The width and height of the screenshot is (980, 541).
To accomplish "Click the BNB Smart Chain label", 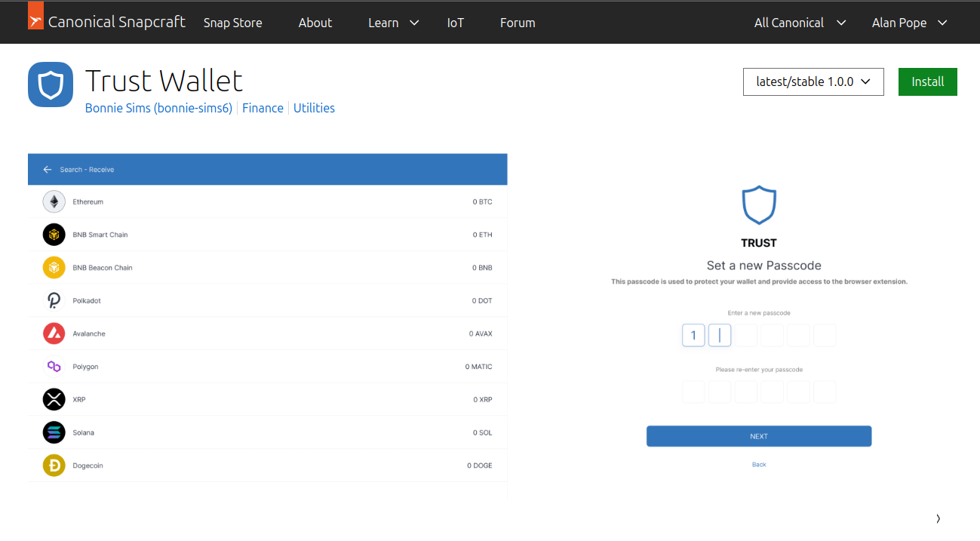I will pos(100,235).
